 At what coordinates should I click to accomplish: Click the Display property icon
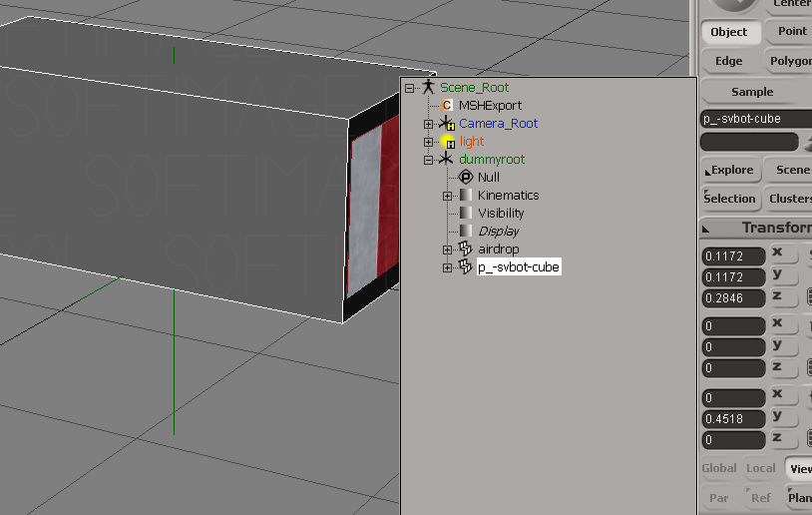click(466, 232)
